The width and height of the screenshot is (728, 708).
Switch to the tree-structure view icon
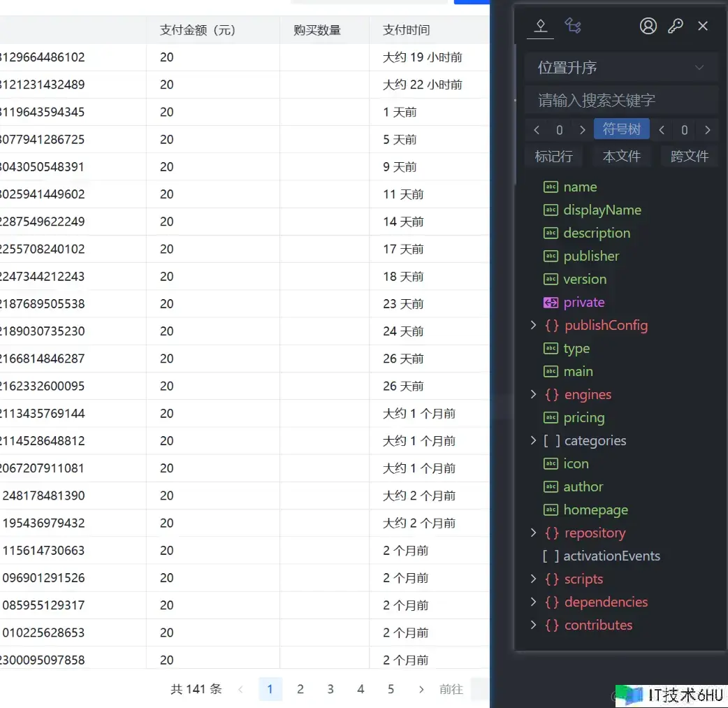tap(573, 26)
